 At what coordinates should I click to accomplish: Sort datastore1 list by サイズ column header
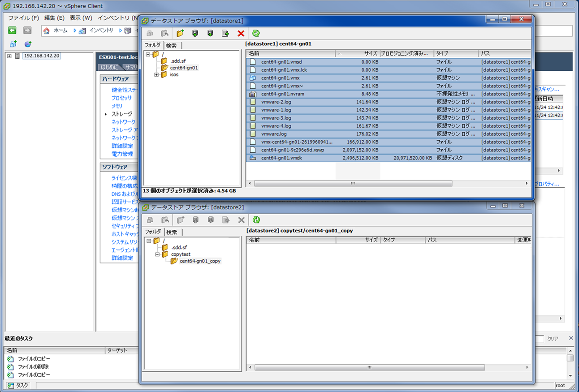point(358,54)
